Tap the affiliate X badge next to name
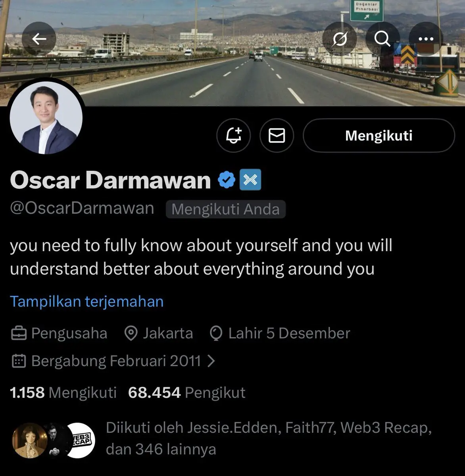Image resolution: width=465 pixels, height=476 pixels. 250,180
